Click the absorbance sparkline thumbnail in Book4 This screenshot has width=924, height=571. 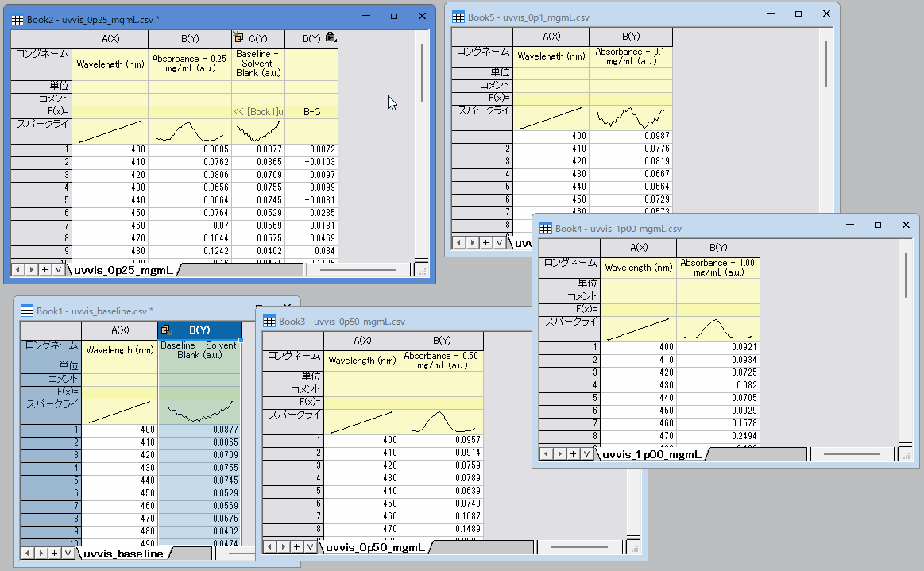(x=717, y=329)
